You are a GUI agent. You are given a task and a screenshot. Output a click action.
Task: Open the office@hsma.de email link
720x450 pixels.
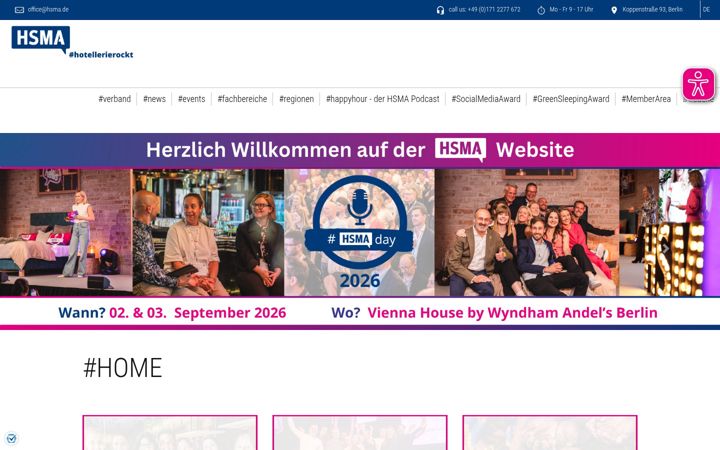tap(48, 9)
